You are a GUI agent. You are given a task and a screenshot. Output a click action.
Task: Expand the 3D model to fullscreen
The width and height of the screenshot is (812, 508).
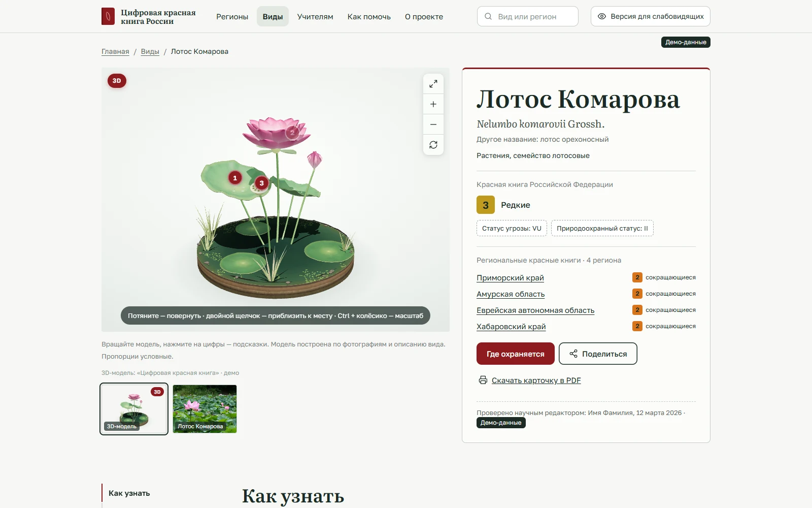433,84
